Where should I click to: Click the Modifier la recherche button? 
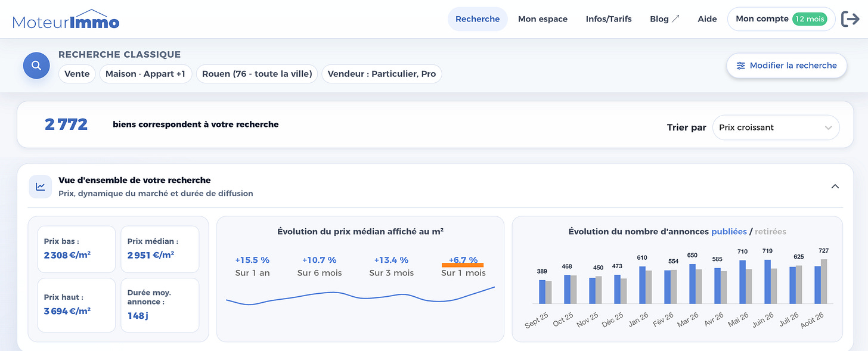(x=787, y=66)
